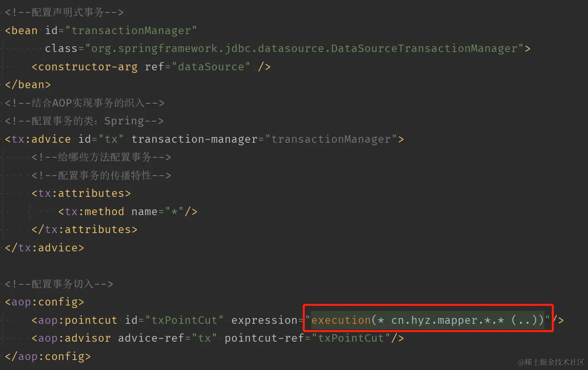The height and width of the screenshot is (370, 588).
Task: Click the pointcut-ref "txPointCut" value
Action: [x=351, y=338]
